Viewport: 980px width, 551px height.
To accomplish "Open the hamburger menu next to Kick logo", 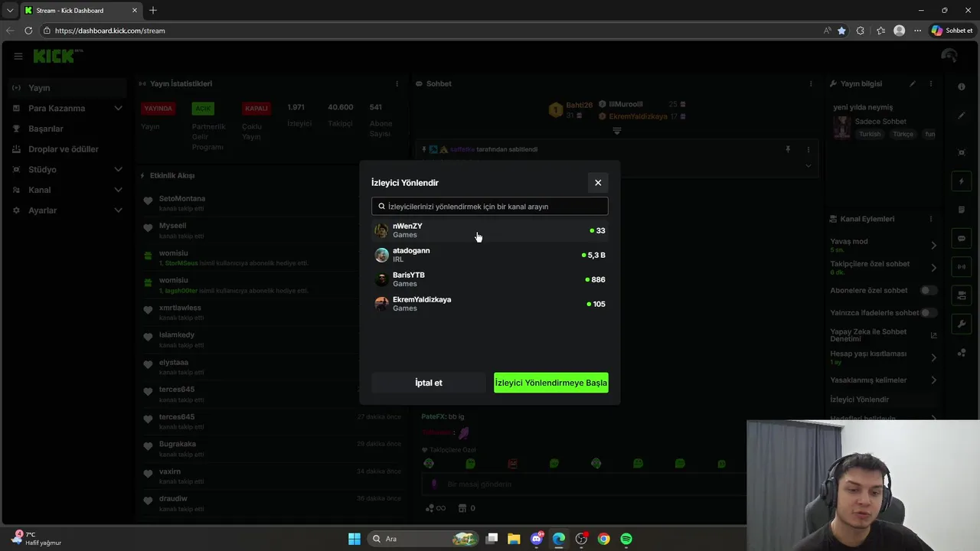I will (x=18, y=56).
